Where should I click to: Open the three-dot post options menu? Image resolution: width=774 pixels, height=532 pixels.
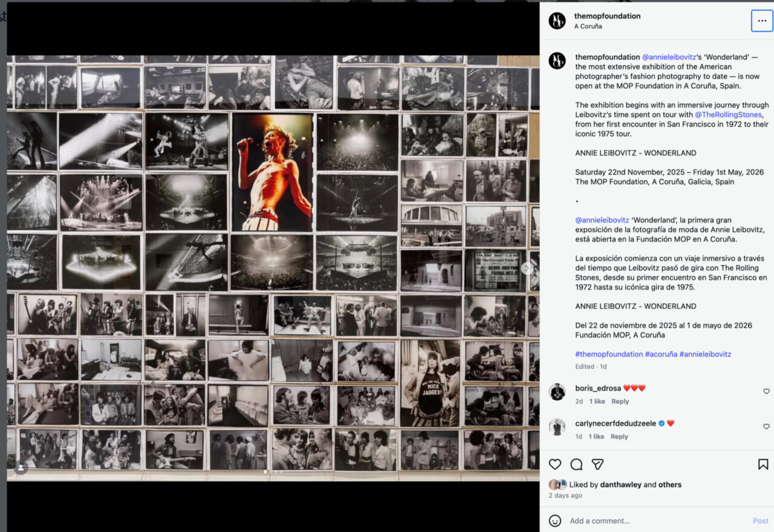pos(761,21)
